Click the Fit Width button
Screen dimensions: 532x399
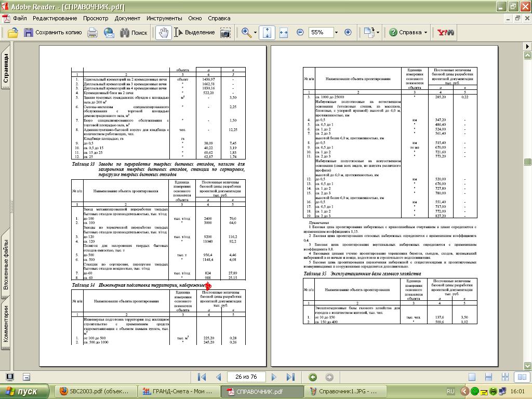(x=284, y=33)
